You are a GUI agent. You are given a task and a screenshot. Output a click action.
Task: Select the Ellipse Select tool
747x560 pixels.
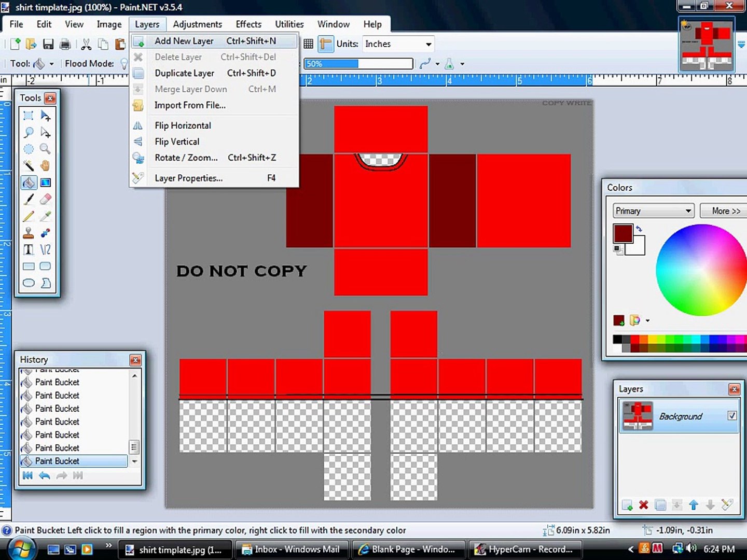pos(29,149)
